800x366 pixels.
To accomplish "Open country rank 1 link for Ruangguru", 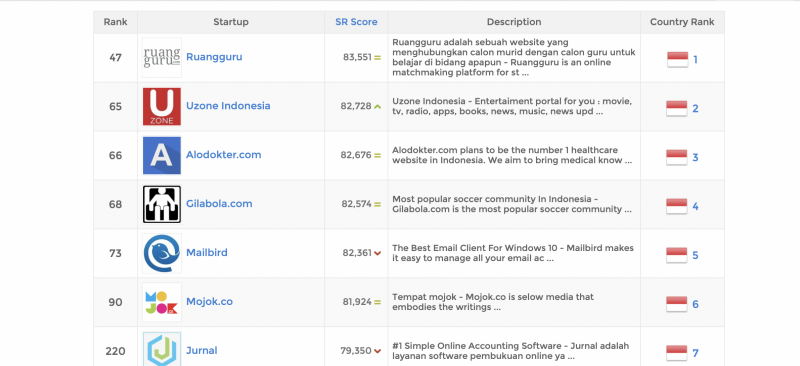I will [695, 60].
